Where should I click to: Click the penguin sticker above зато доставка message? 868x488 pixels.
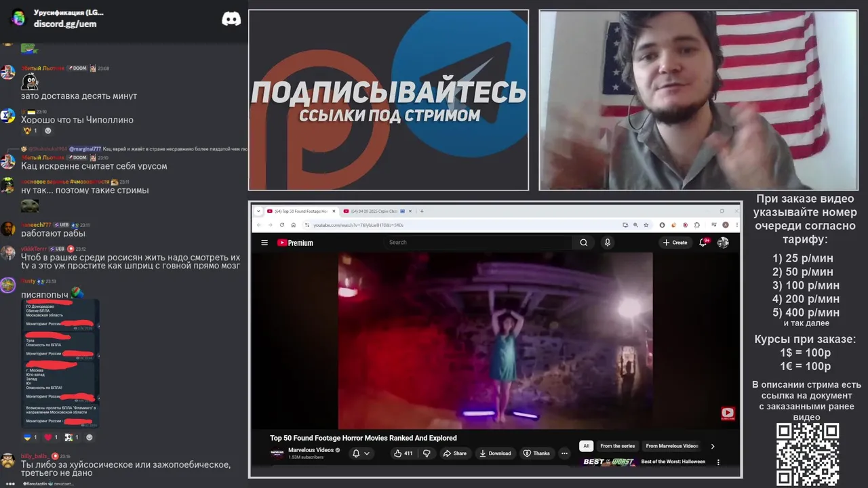coord(29,82)
